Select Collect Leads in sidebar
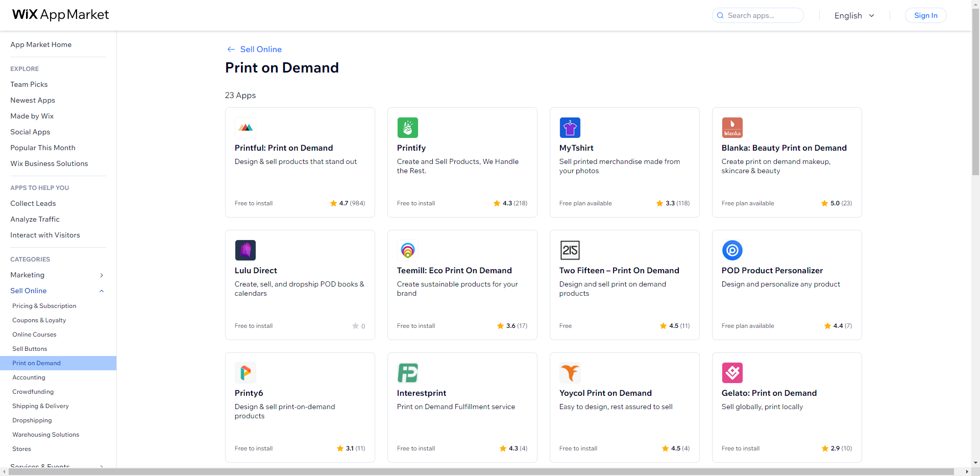This screenshot has width=980, height=476. (33, 203)
